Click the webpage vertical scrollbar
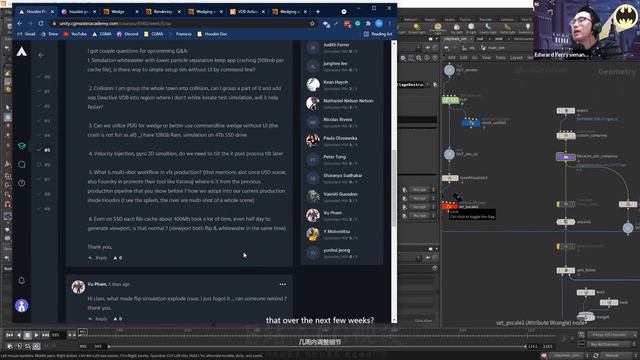Screen dimensions: 640x360 (x=394, y=188)
